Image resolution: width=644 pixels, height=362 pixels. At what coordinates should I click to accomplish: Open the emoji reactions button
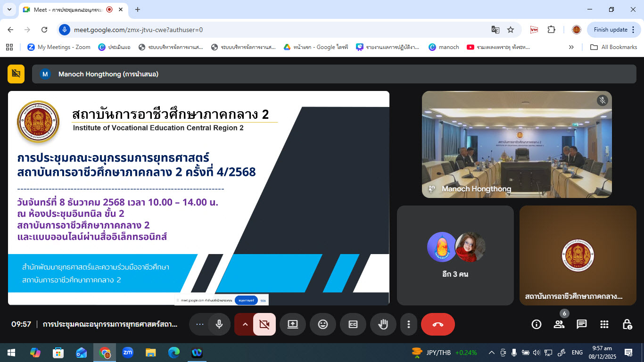tap(323, 324)
